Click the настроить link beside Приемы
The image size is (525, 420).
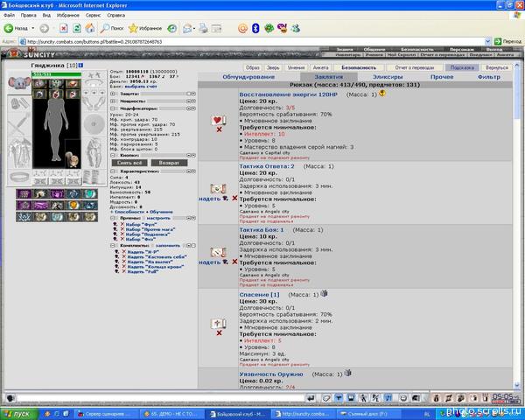pos(158,218)
